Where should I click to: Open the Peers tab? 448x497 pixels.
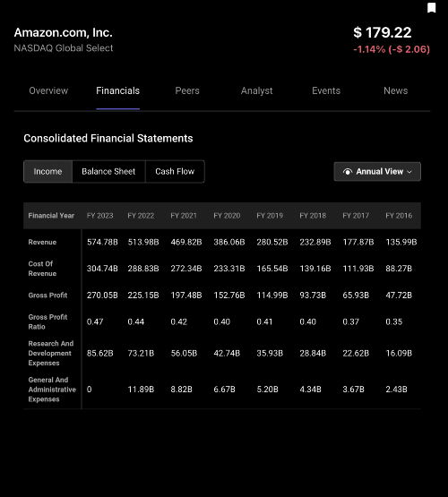187,91
